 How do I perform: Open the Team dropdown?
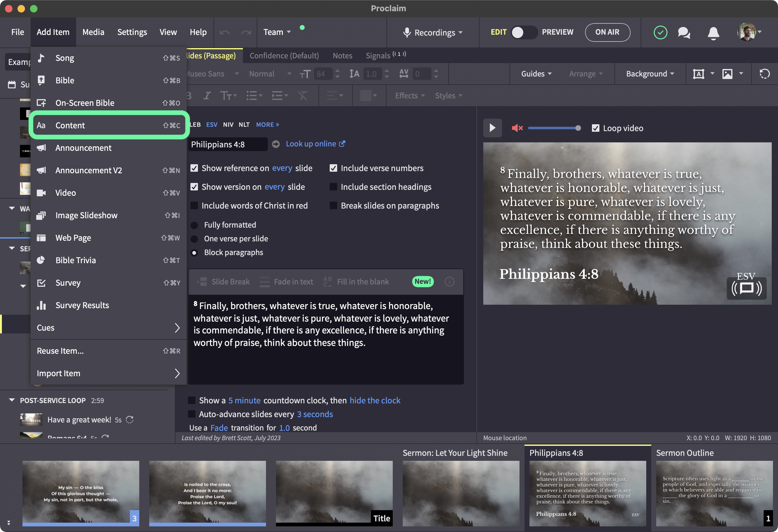pos(277,32)
